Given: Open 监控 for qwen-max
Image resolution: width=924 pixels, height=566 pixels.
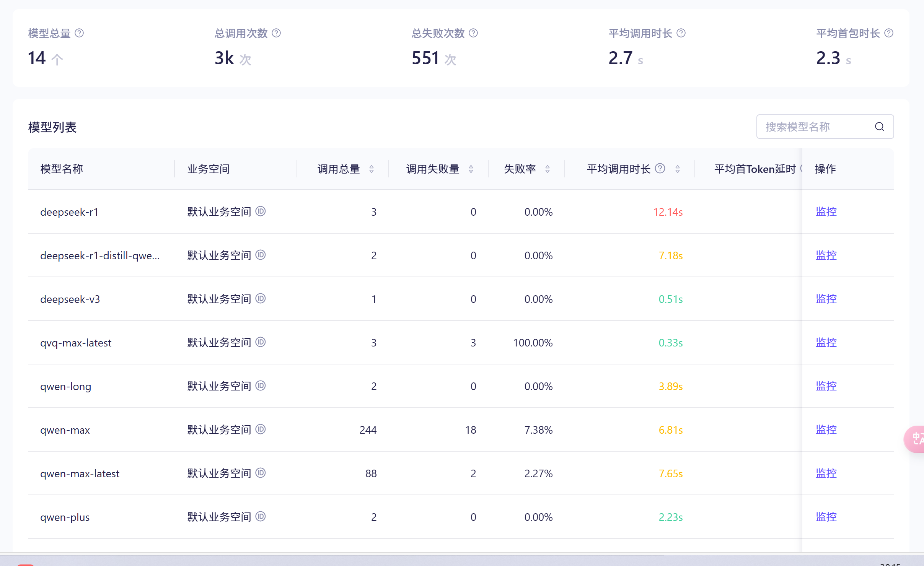Looking at the screenshot, I should 826,429.
